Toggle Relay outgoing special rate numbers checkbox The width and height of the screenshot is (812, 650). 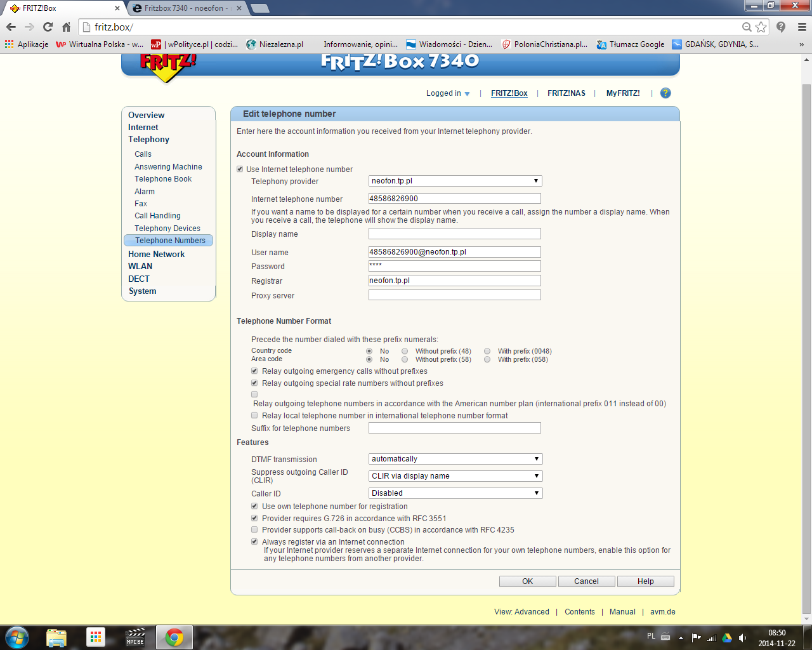pyautogui.click(x=254, y=383)
